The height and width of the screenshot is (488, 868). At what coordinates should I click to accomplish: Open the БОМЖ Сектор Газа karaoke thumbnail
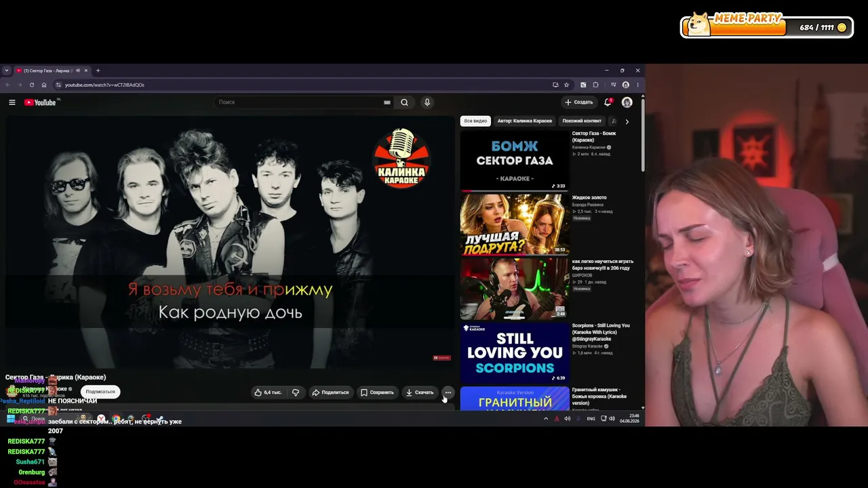click(x=515, y=161)
